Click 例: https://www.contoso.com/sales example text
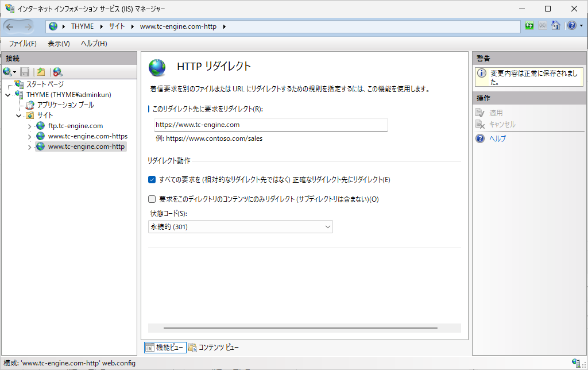The width and height of the screenshot is (588, 370). pyautogui.click(x=209, y=138)
